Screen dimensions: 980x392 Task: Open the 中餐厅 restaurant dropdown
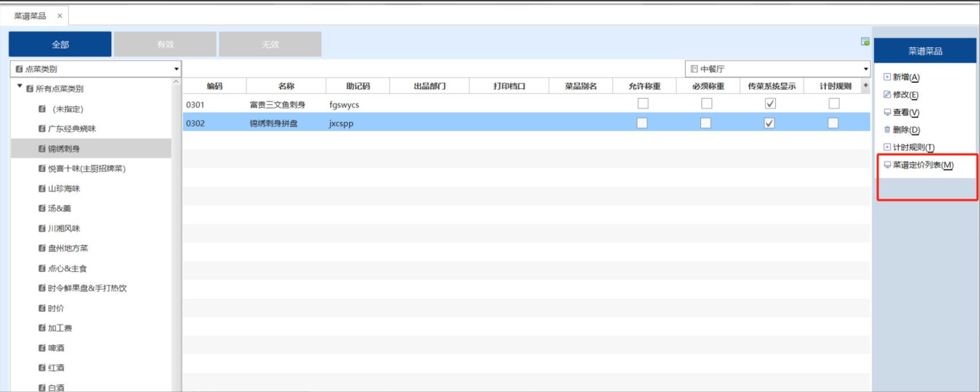point(865,69)
